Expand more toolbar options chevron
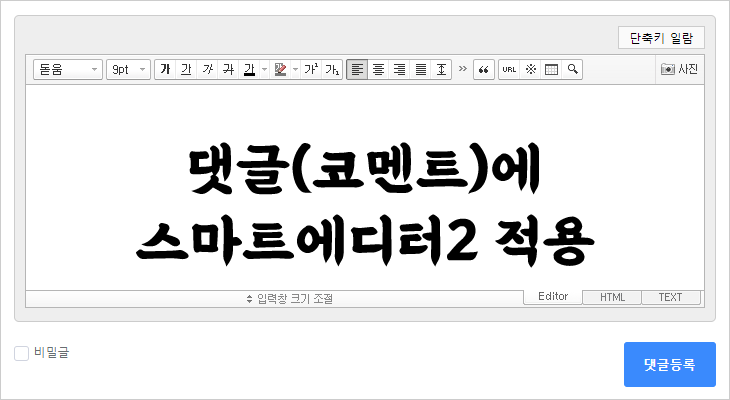 click(462, 70)
